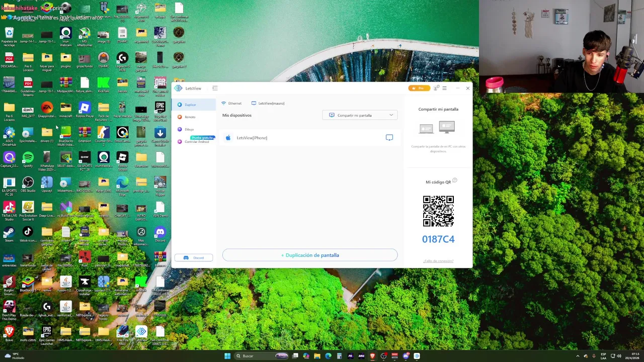This screenshot has height=362, width=644.
Task: Open the ASUS DriverHub desktop icon
Action: pos(9,136)
